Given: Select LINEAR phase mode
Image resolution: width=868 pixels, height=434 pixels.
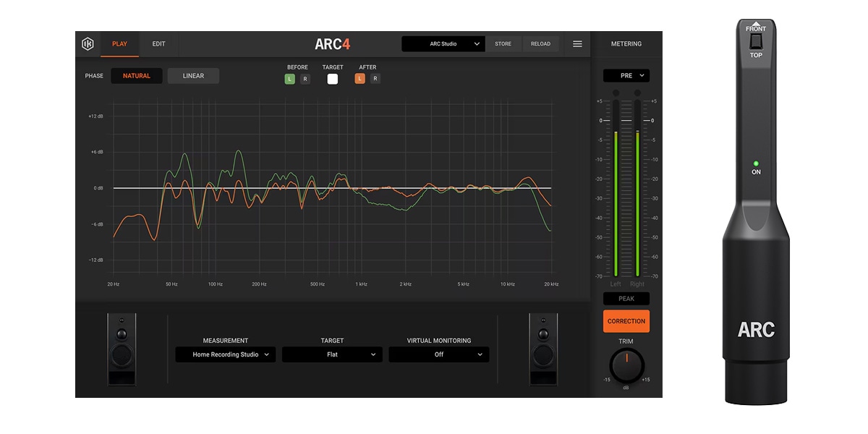Looking at the screenshot, I should 193,76.
